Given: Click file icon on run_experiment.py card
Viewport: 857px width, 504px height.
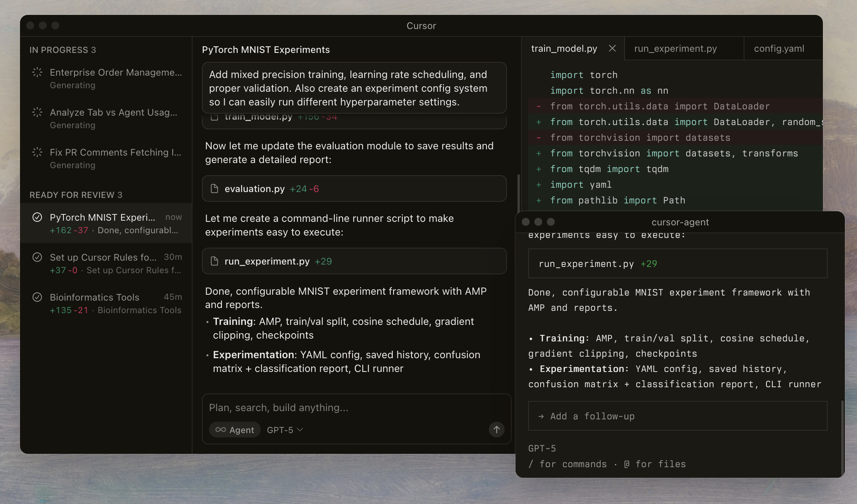Looking at the screenshot, I should (x=214, y=261).
